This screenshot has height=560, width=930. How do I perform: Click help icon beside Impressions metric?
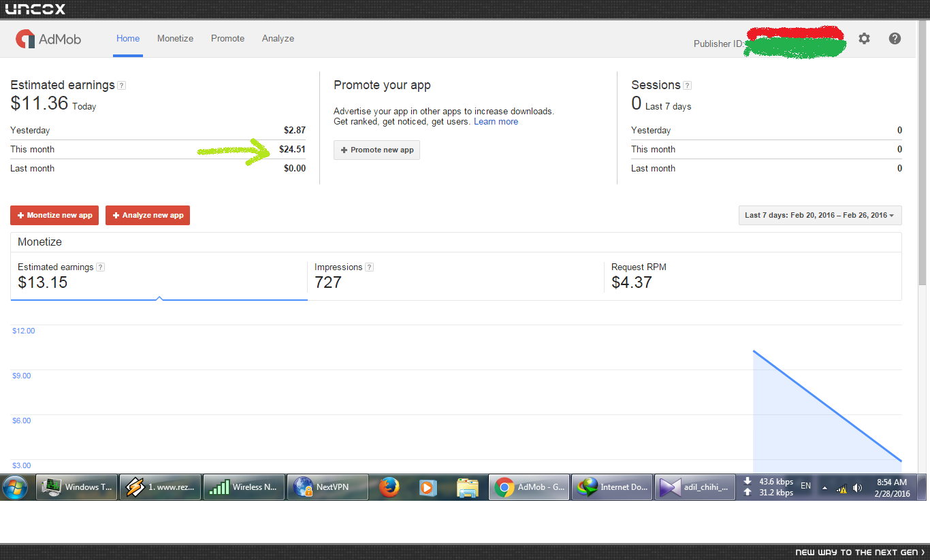pyautogui.click(x=369, y=267)
